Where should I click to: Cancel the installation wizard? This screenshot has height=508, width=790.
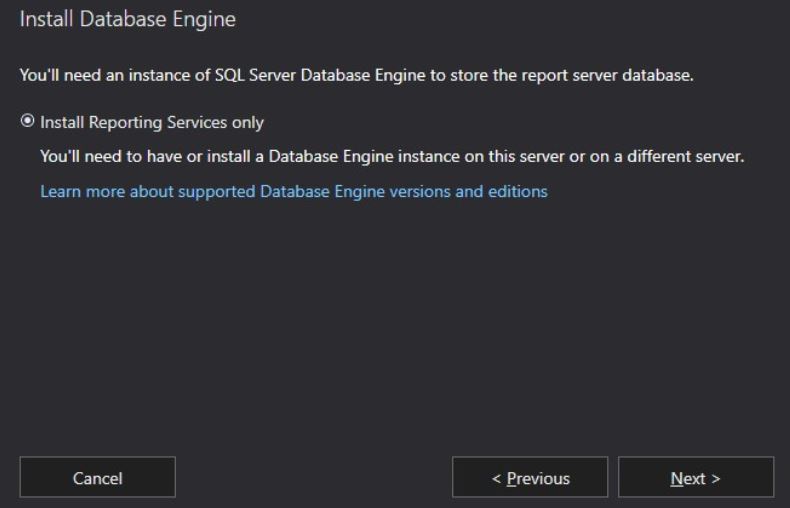[98, 477]
